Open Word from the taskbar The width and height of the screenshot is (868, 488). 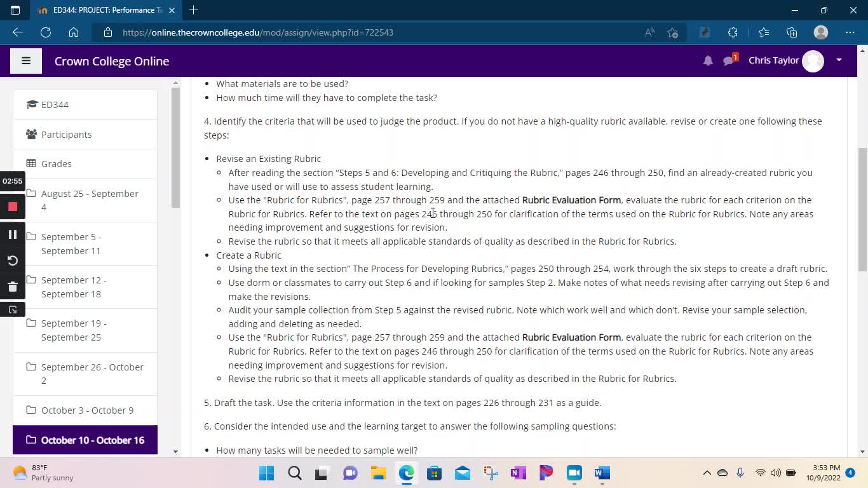(x=602, y=473)
